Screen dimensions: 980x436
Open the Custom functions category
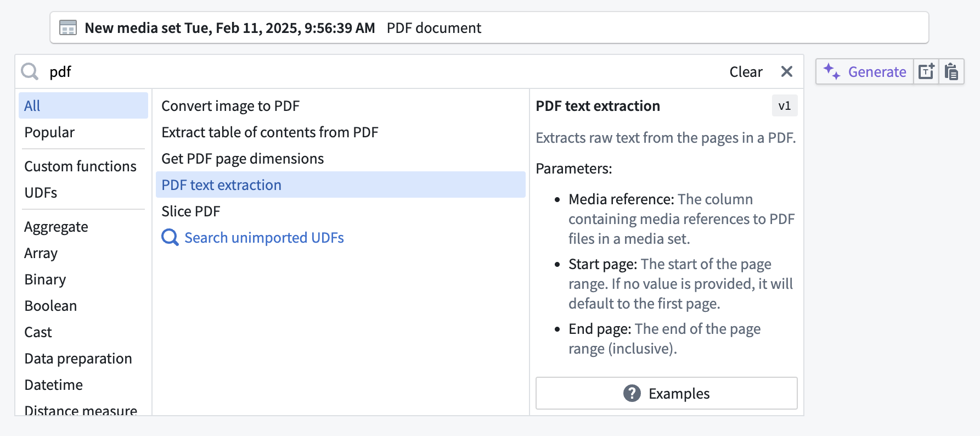click(x=80, y=166)
